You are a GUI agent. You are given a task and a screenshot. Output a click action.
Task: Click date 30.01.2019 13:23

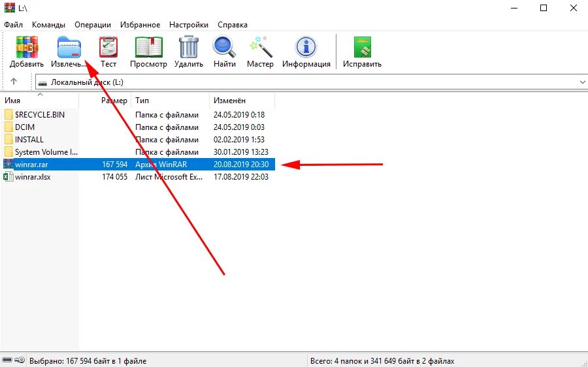(241, 152)
